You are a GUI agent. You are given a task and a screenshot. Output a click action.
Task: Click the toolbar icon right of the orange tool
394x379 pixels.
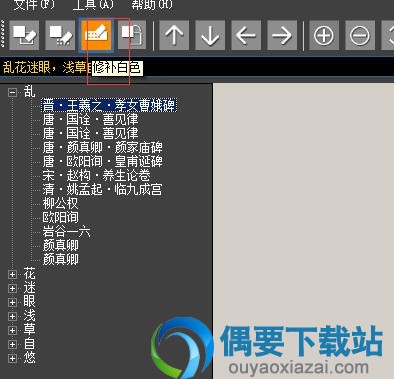tap(132, 35)
